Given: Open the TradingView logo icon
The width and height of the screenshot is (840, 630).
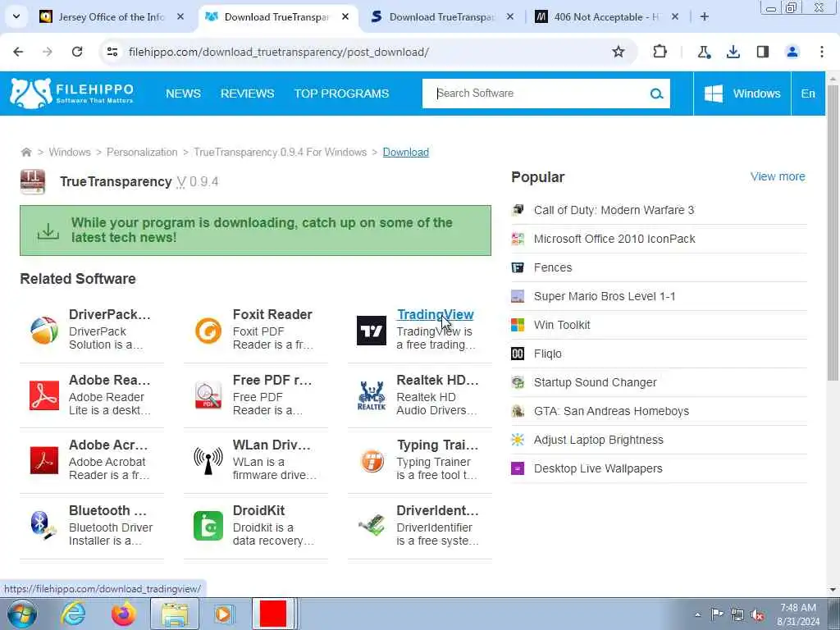Looking at the screenshot, I should (372, 330).
